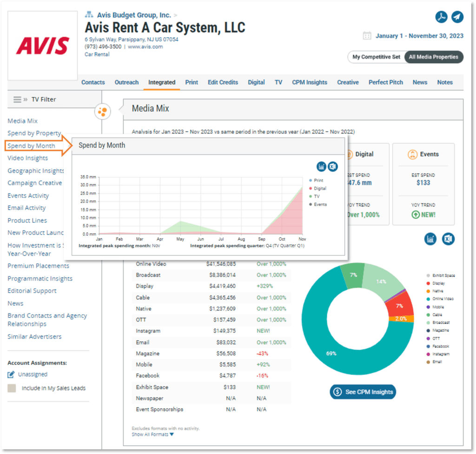This screenshot has width=476, height=454.
Task: Export Media Mix table to Excel
Action: (x=448, y=239)
